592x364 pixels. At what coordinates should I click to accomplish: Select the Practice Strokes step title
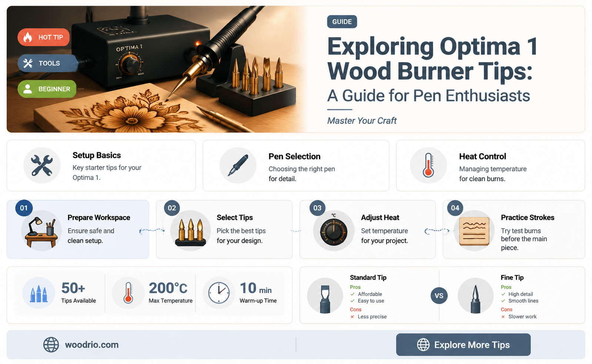pos(528,218)
